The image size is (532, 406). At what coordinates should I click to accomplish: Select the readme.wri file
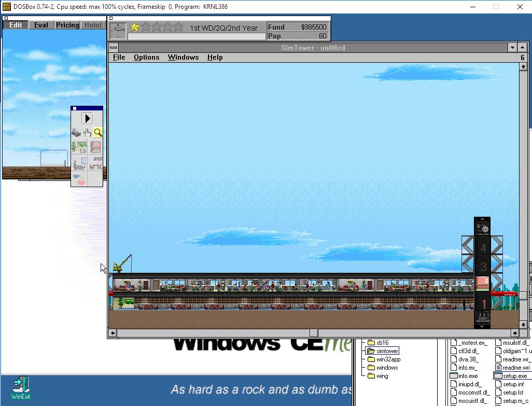point(512,368)
